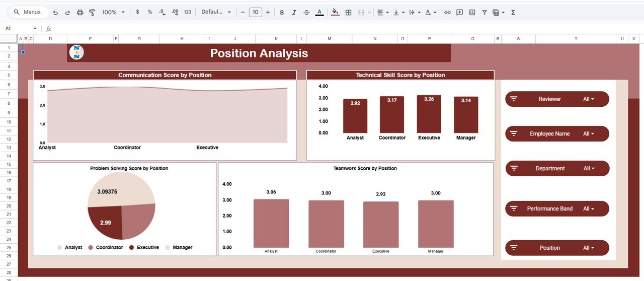Click the font size input field
This screenshot has height=281, width=644.
[256, 12]
